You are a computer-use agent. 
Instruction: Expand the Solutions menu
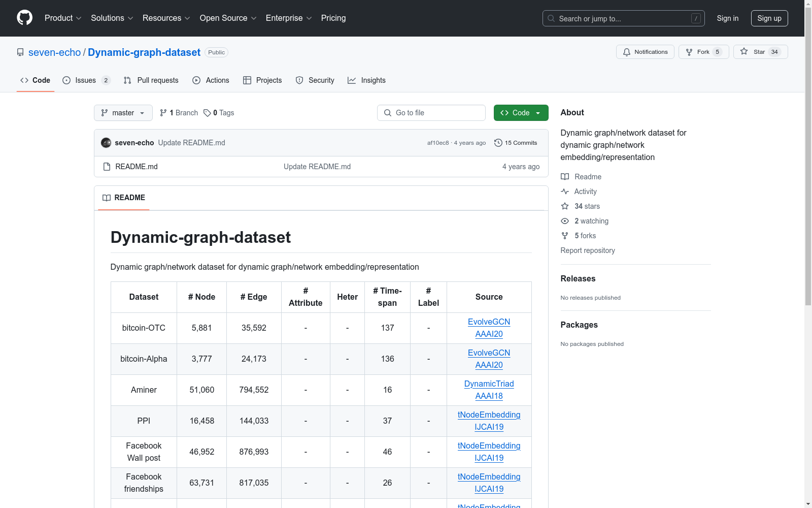[112, 18]
